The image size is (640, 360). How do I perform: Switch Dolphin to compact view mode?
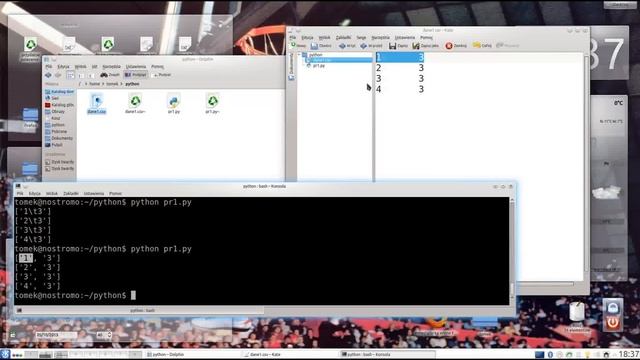click(x=81, y=75)
